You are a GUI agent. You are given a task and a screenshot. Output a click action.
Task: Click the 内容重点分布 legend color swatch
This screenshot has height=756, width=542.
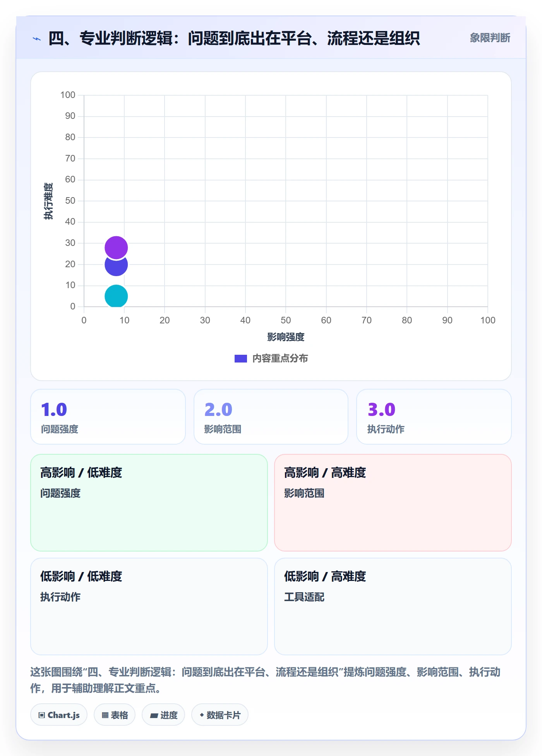tap(241, 359)
